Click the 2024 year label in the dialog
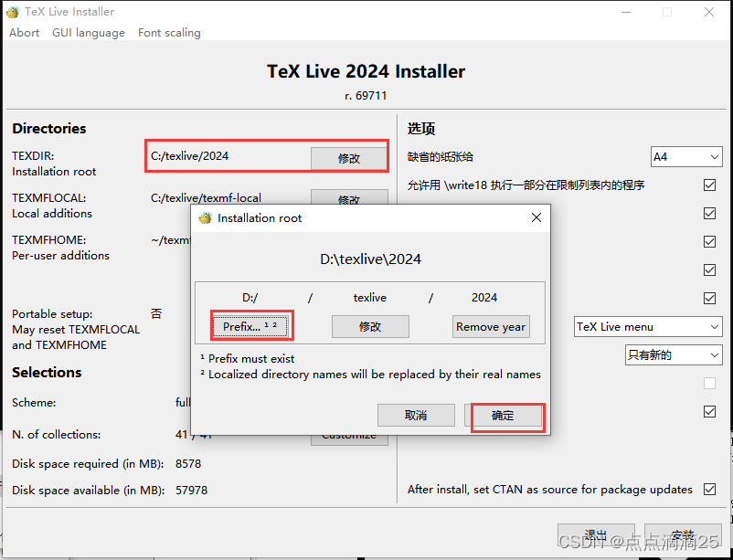This screenshot has height=560, width=733. [484, 298]
